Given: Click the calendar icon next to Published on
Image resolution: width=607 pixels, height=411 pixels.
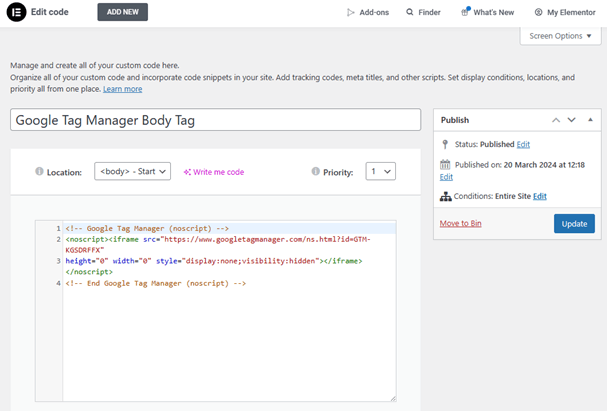Looking at the screenshot, I should (x=445, y=164).
